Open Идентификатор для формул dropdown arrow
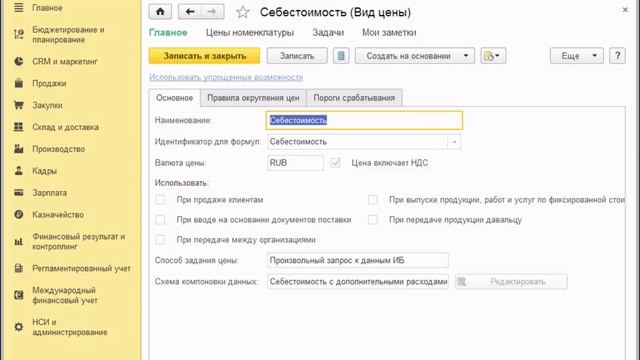The height and width of the screenshot is (360, 640). (x=454, y=142)
